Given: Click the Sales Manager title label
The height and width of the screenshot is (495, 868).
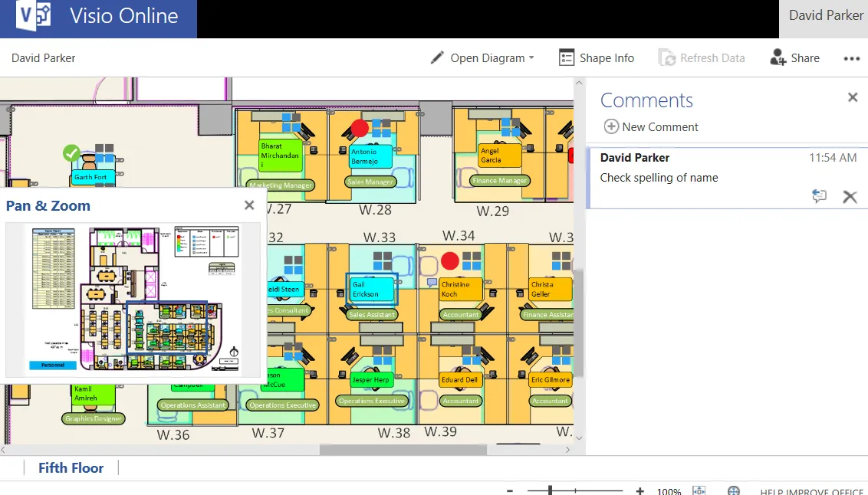Looking at the screenshot, I should click(371, 182).
